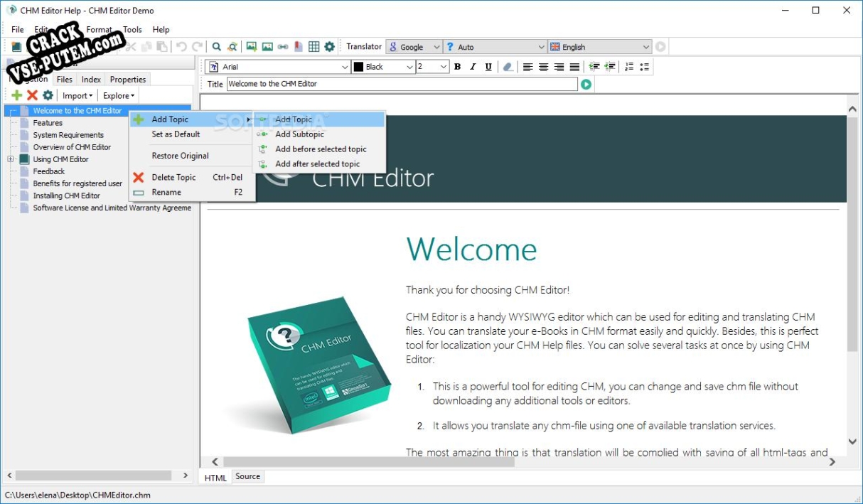Click the black color swatch in font color
863x504 pixels.
[359, 67]
